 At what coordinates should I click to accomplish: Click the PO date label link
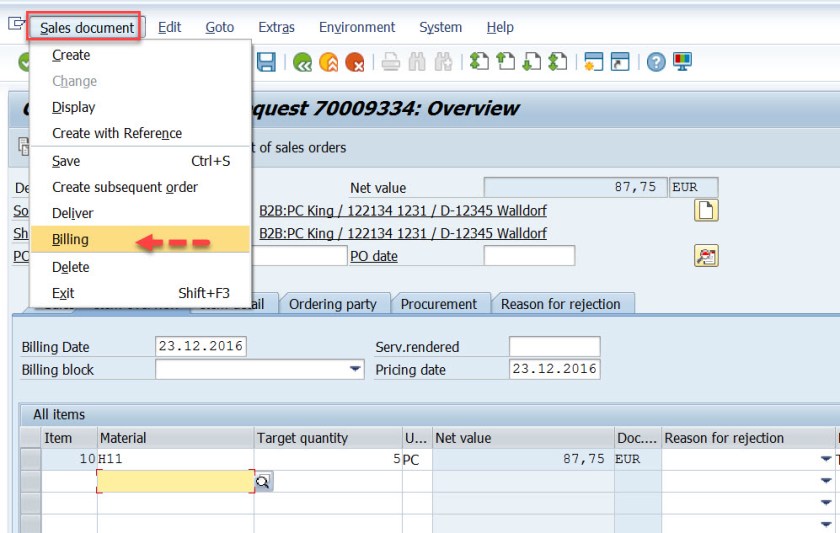(374, 256)
